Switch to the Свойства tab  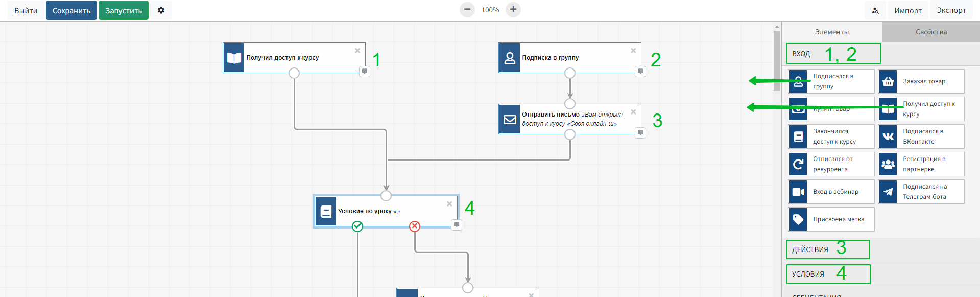pyautogui.click(x=930, y=32)
